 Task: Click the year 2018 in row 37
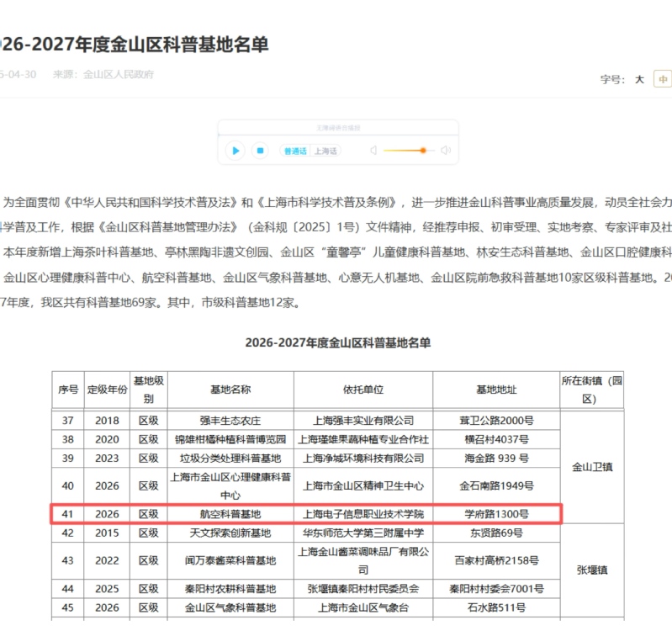[x=107, y=421]
